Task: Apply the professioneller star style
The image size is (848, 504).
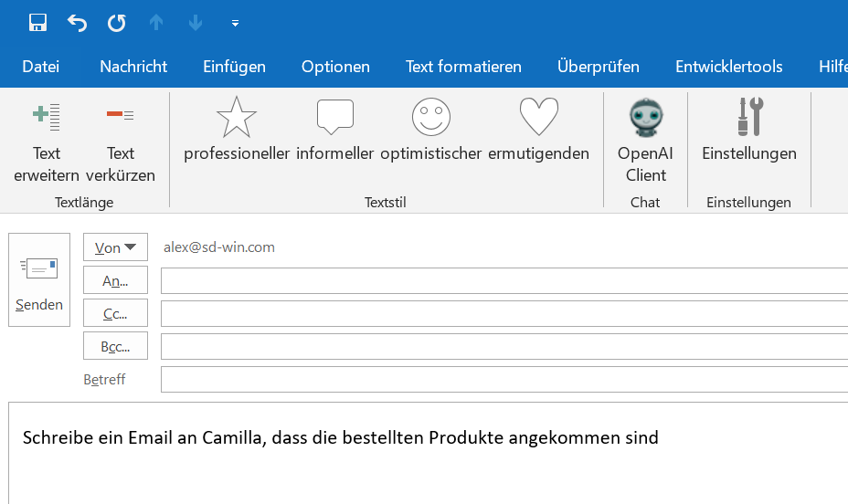Action: point(237,117)
